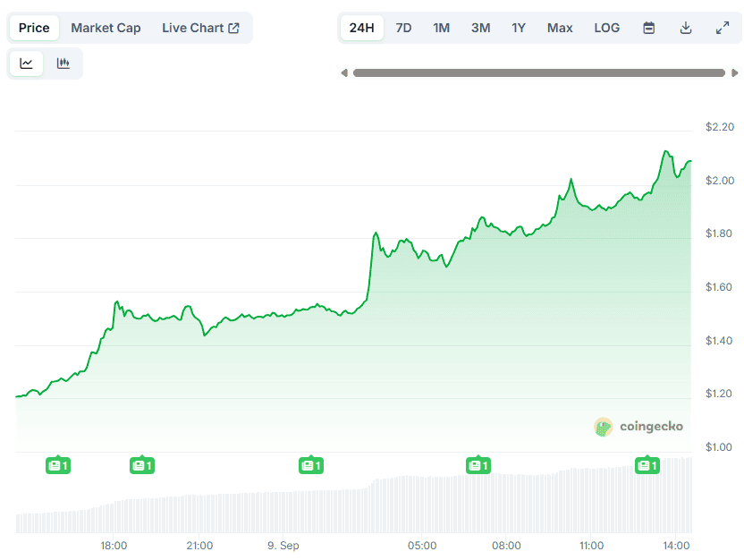
Task: Switch to line chart view
Action: (27, 64)
